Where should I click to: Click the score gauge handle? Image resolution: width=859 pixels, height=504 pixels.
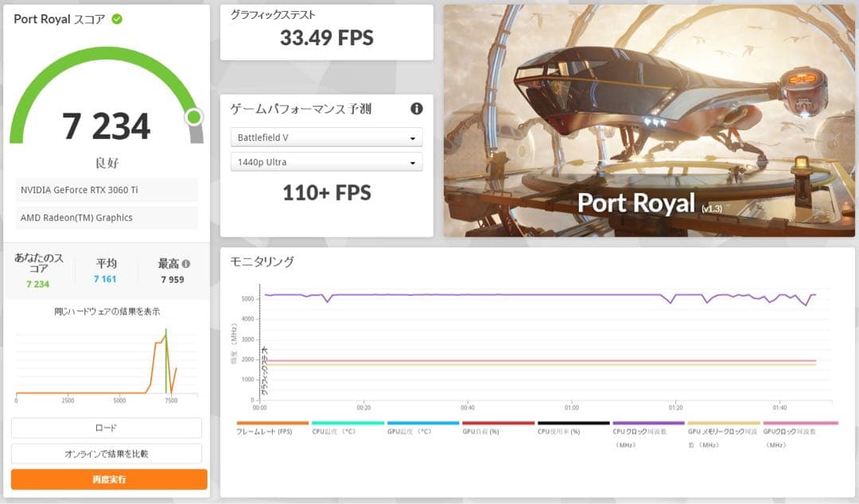pos(192,117)
